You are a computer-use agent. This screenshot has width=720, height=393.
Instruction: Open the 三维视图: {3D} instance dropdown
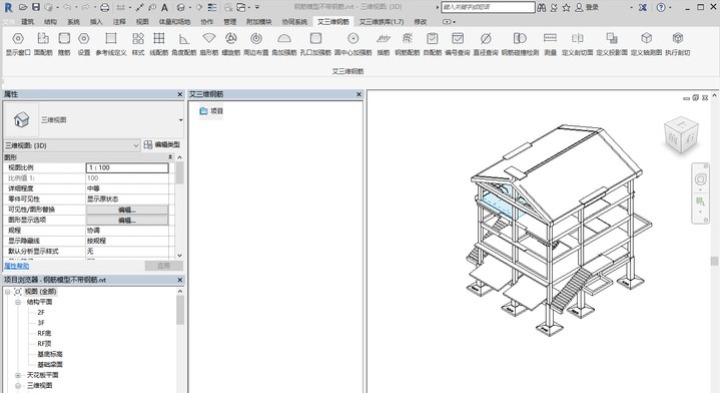tap(72, 146)
